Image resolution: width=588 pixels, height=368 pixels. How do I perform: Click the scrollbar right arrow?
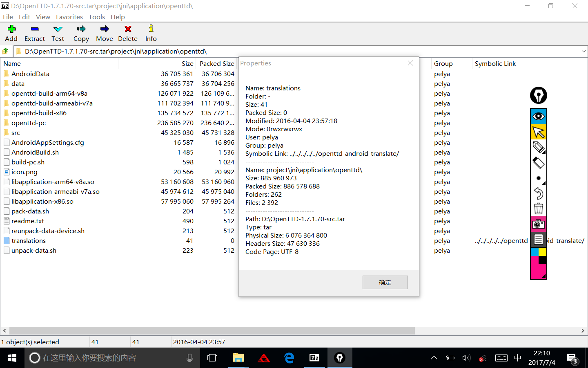point(583,330)
